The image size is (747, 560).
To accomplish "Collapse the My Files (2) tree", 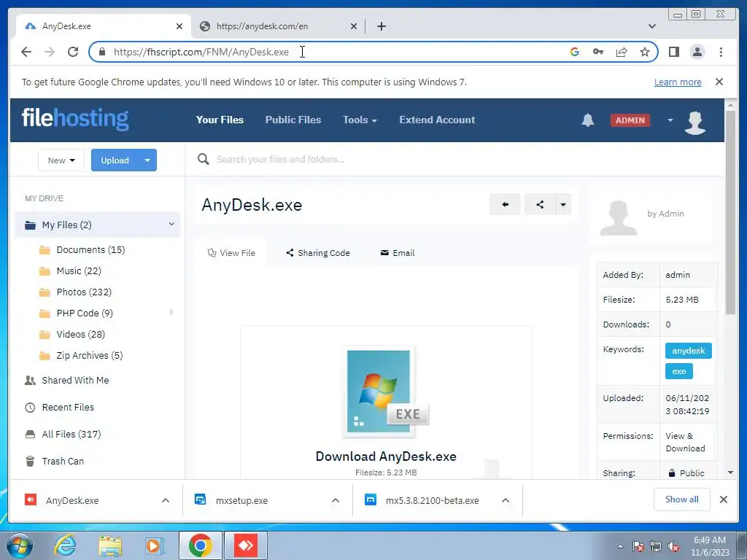I will 171,225.
